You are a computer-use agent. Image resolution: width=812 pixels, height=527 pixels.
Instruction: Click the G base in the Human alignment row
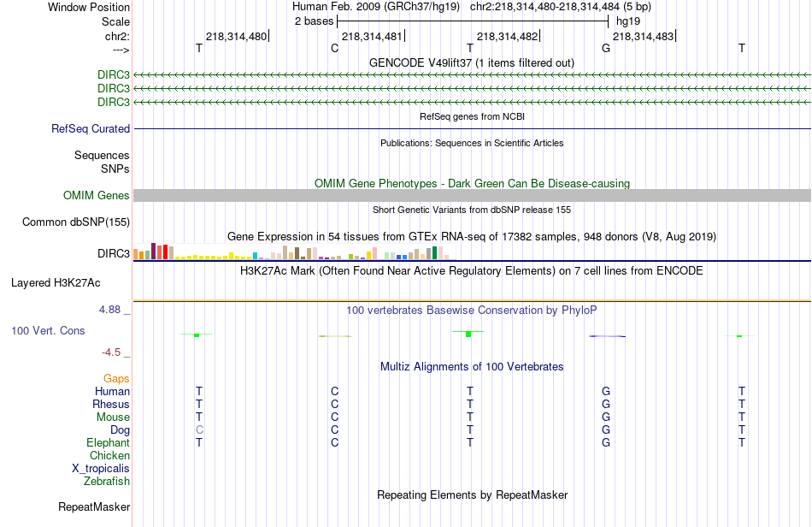[606, 391]
